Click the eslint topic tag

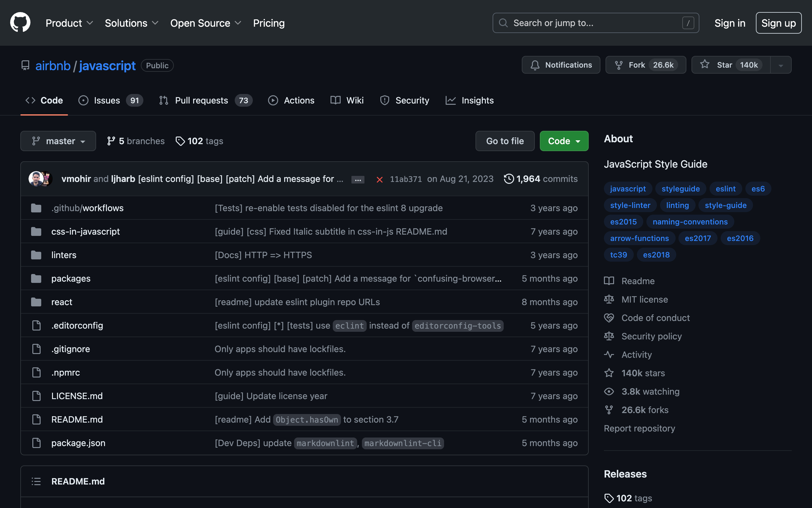coord(725,189)
